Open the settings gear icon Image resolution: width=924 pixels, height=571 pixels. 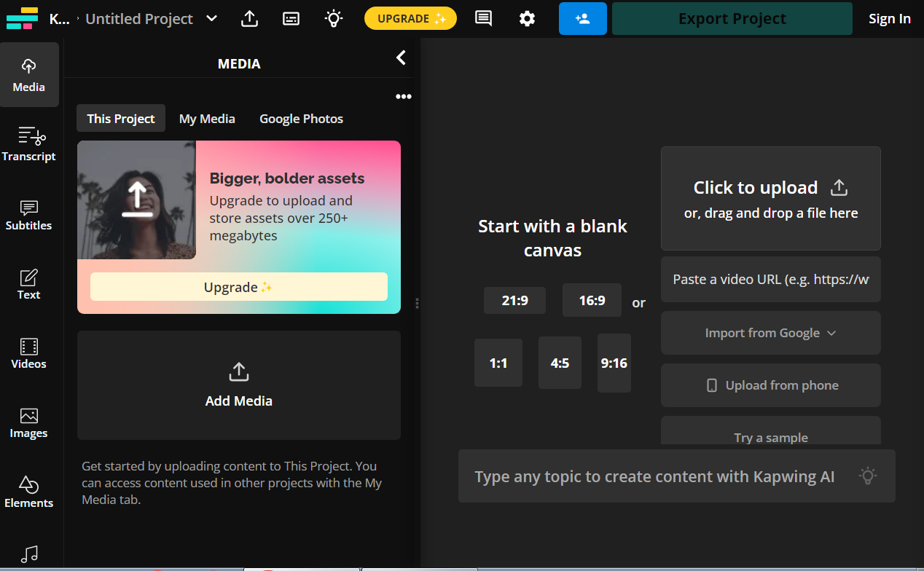coord(527,19)
